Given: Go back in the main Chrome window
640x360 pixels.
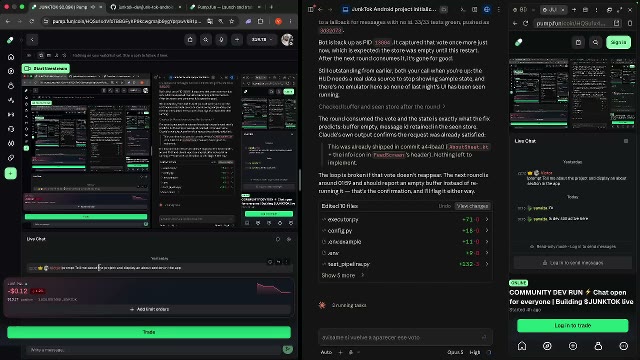Looking at the screenshot, I should [x=8, y=21].
